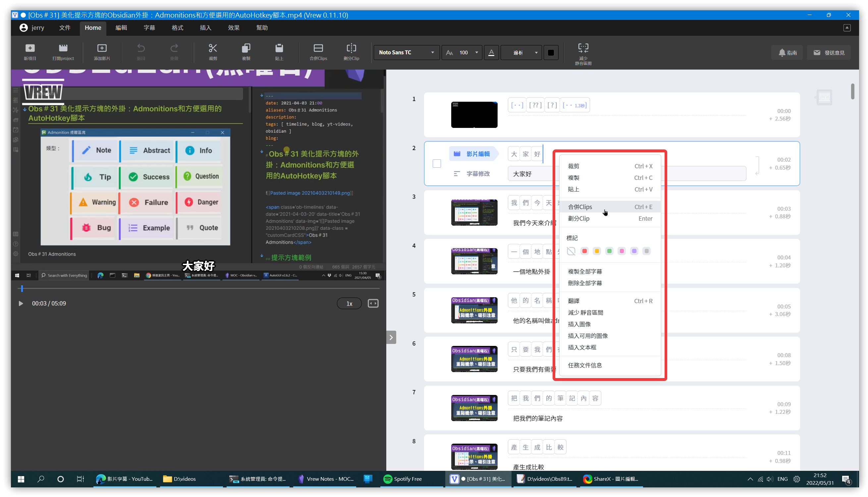Click the 新項目 new project icon
This screenshot has height=497, width=868.
click(30, 48)
